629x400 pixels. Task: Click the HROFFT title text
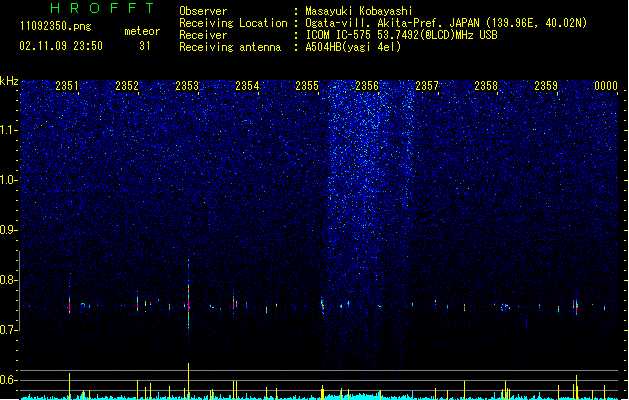102,8
